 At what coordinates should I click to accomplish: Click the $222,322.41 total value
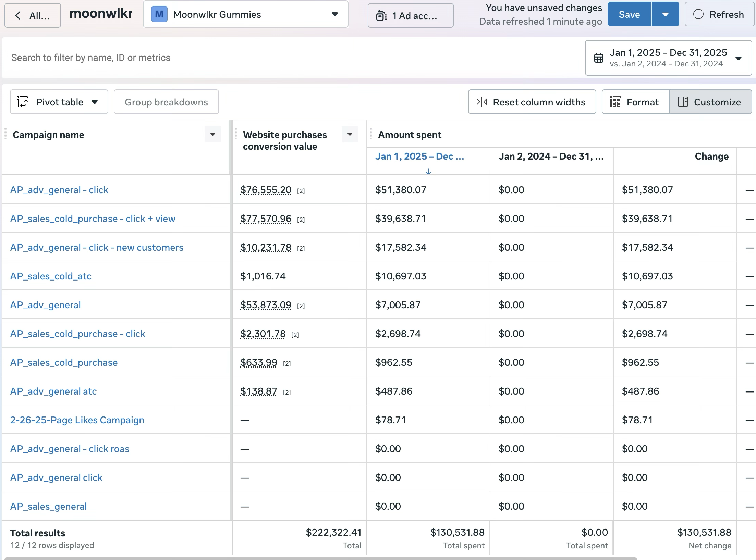click(333, 532)
